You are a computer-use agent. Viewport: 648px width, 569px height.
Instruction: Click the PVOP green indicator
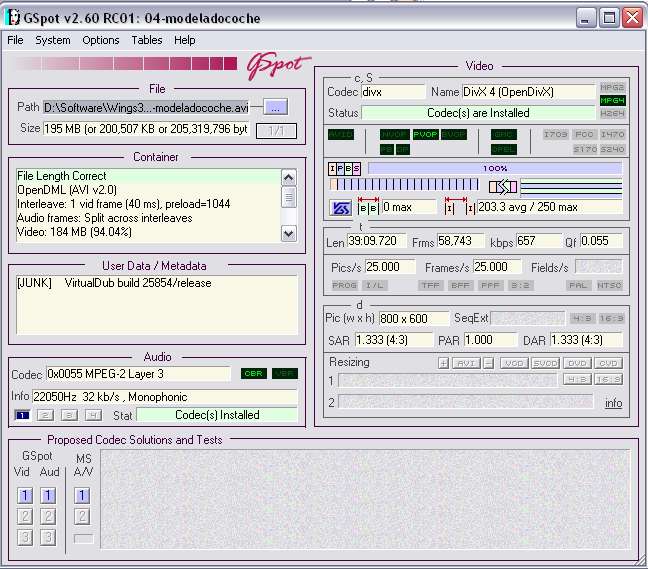(425, 134)
